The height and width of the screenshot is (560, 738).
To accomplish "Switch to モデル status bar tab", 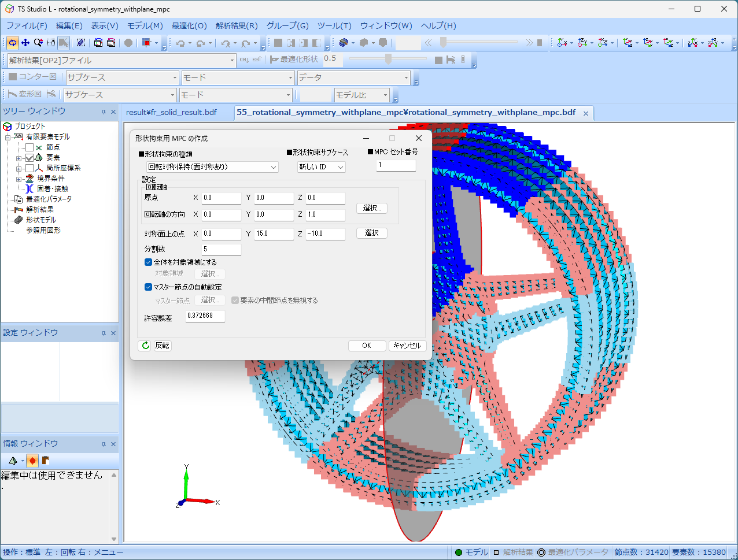I will [x=471, y=552].
